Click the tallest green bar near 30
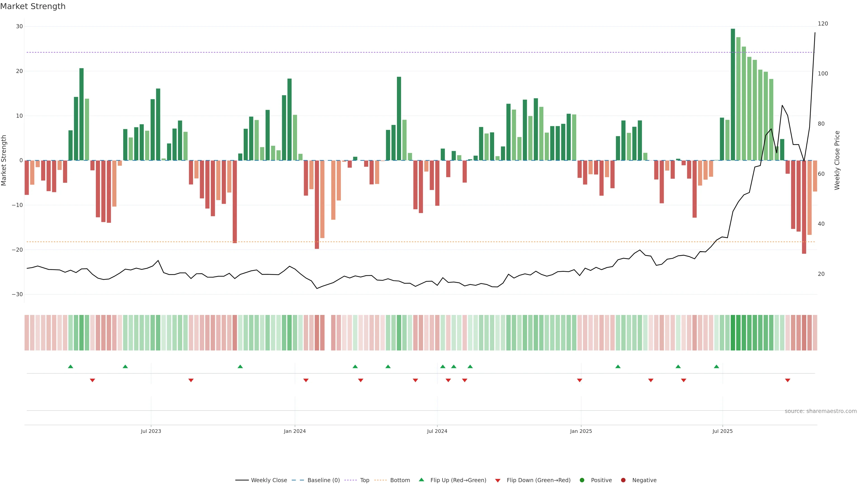This screenshot has height=488, width=868. (x=733, y=94)
